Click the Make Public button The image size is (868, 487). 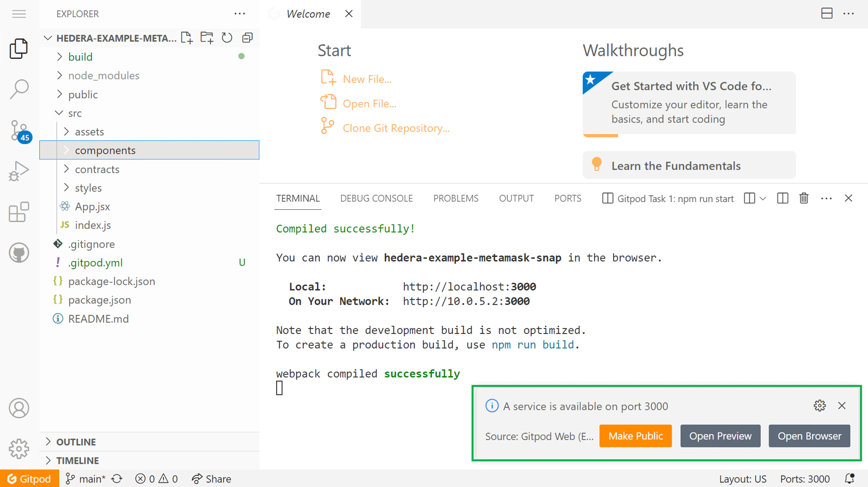635,436
